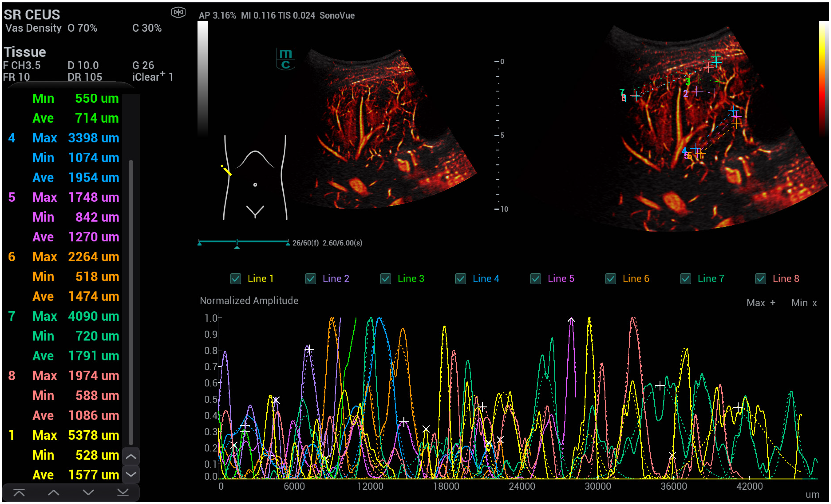Disable the Line 8 checkbox

point(760,279)
